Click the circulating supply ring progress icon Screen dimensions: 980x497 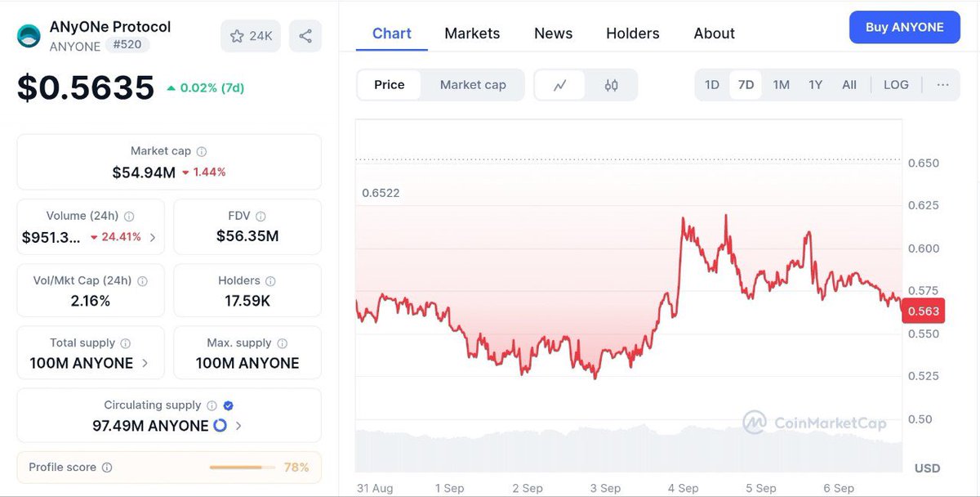coord(220,426)
